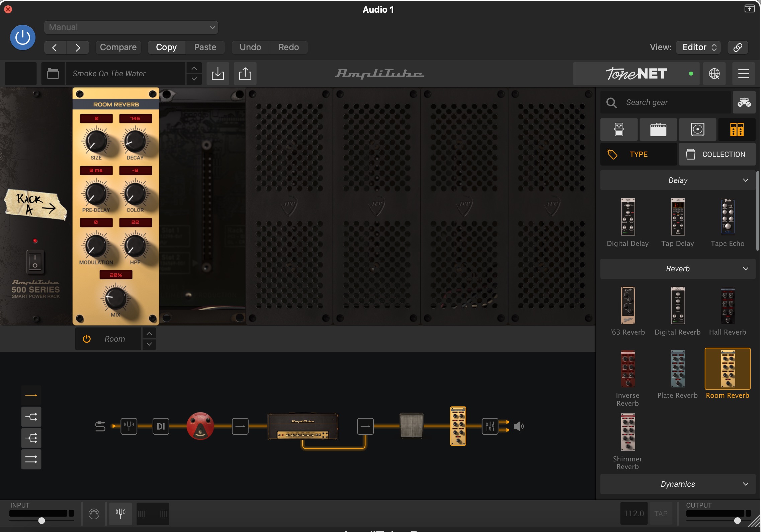Click the red fuzz pedal in chain
761x532 pixels.
tap(200, 426)
